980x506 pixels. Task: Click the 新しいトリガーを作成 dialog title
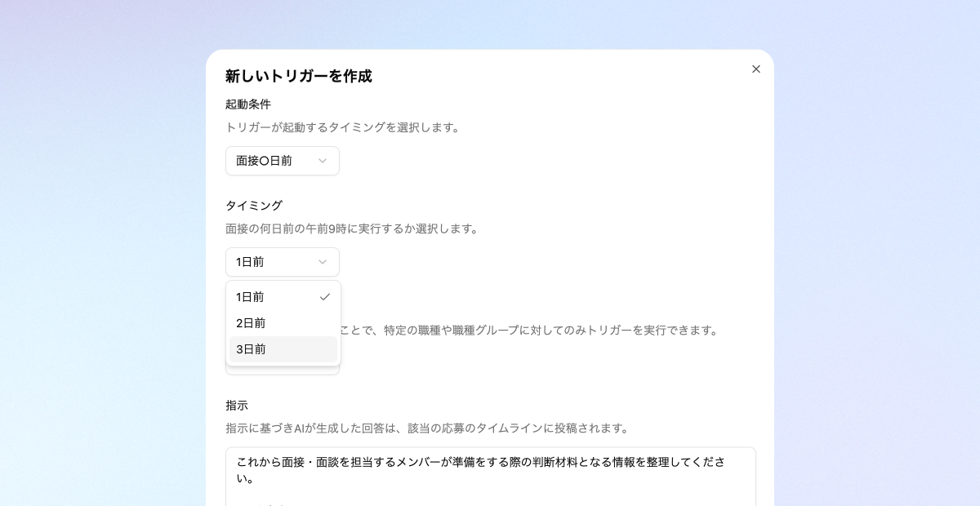(x=299, y=76)
